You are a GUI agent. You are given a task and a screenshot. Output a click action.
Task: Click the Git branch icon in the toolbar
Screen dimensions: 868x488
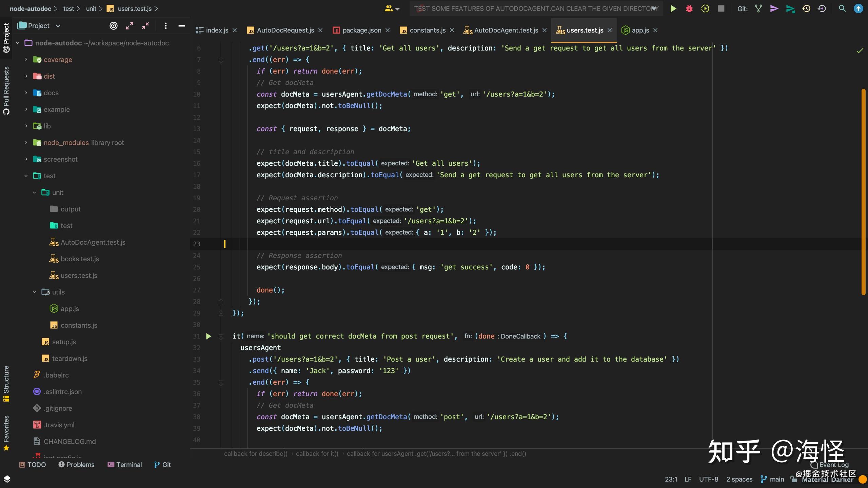[758, 8]
